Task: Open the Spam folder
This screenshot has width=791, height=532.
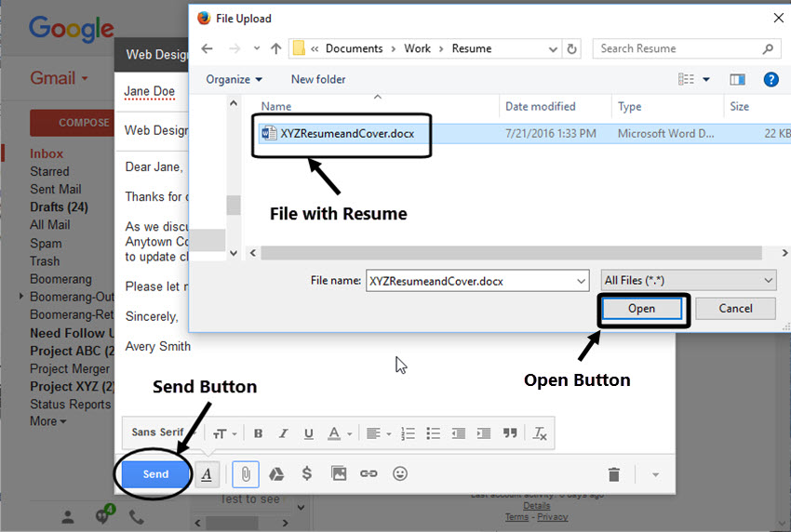Action: coord(46,244)
